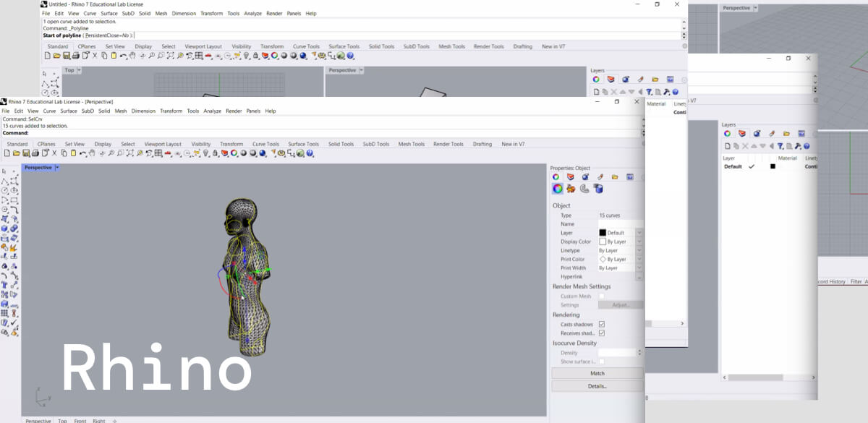The width and height of the screenshot is (868, 423).
Task: Select the Circle tool in left sidebar
Action: (x=5, y=190)
